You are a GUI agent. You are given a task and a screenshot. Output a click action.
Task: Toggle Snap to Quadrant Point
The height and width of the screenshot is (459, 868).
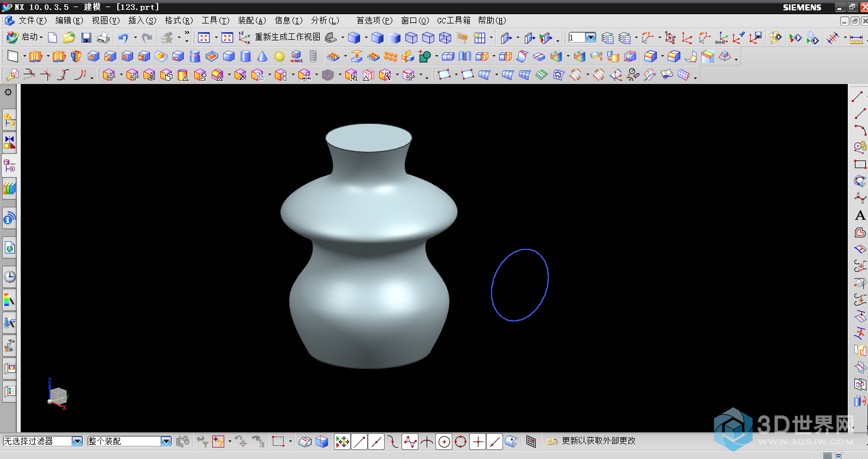click(x=460, y=442)
